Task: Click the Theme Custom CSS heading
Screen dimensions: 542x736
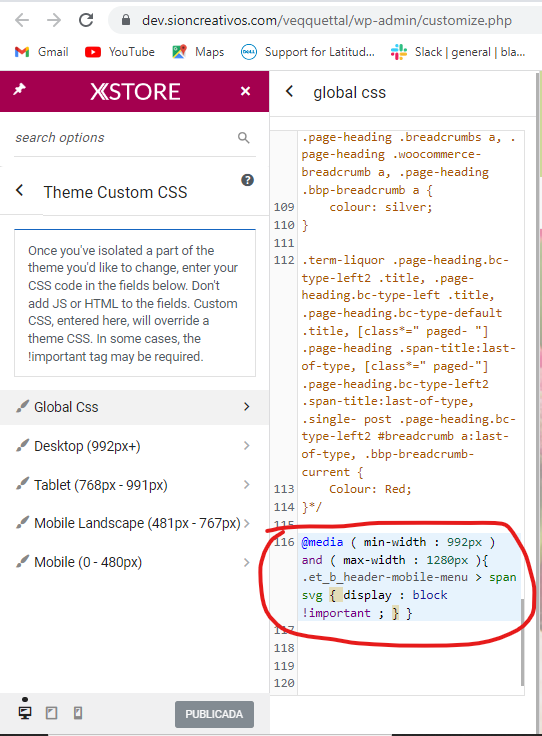Action: click(115, 192)
